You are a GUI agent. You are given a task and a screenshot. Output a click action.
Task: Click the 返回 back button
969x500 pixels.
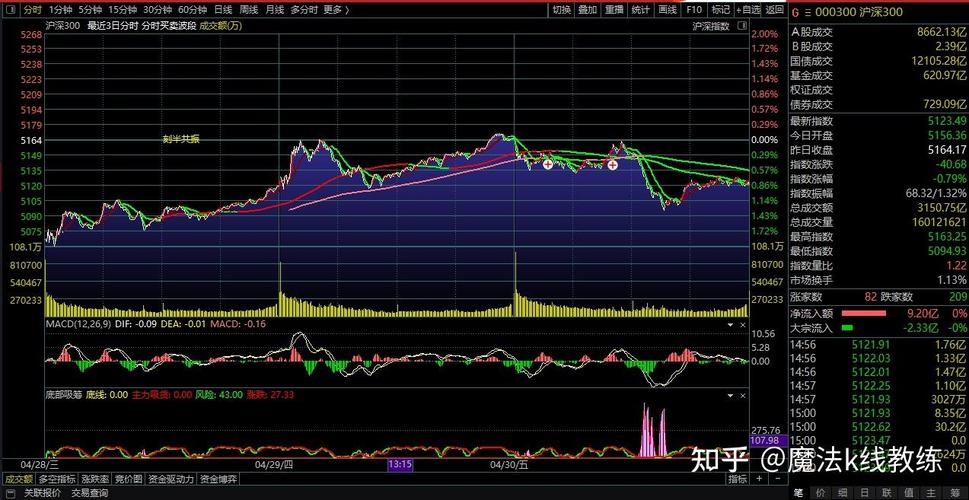point(775,10)
